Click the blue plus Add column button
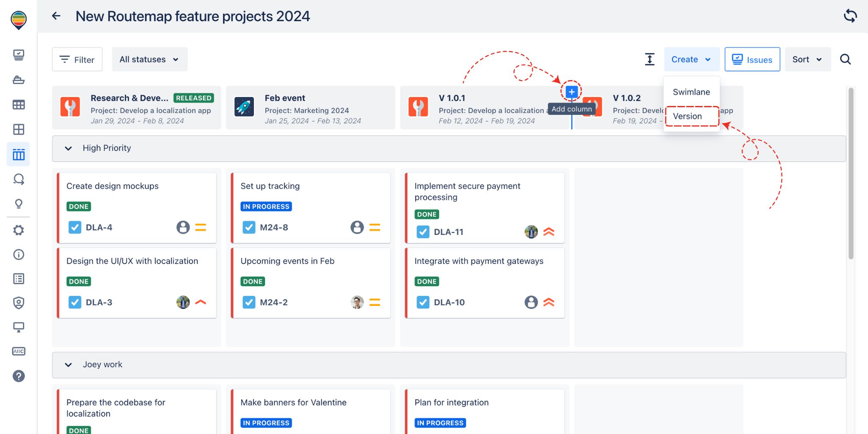This screenshot has height=434, width=868. [571, 92]
